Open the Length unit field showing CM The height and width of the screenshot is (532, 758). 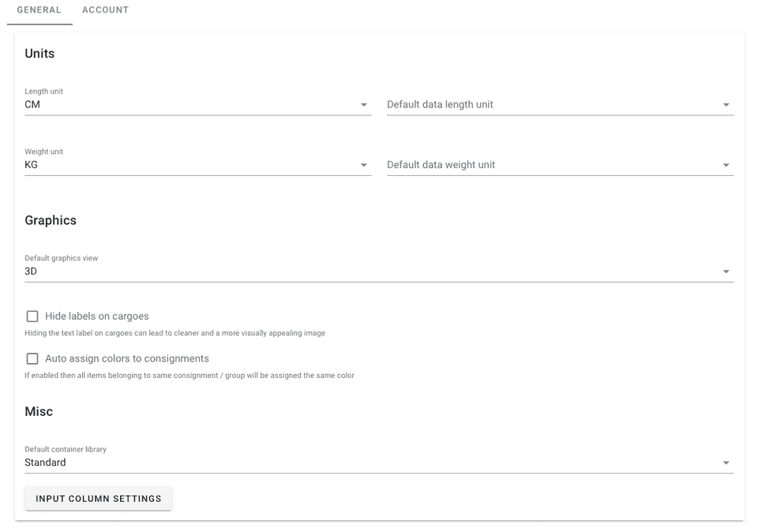(189, 105)
